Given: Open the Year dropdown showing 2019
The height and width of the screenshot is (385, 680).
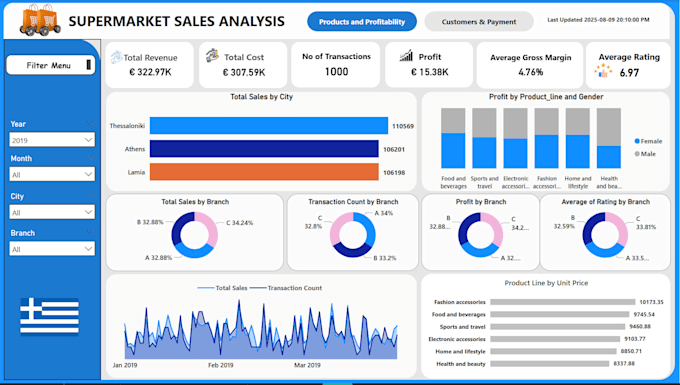Looking at the screenshot, I should click(x=52, y=140).
